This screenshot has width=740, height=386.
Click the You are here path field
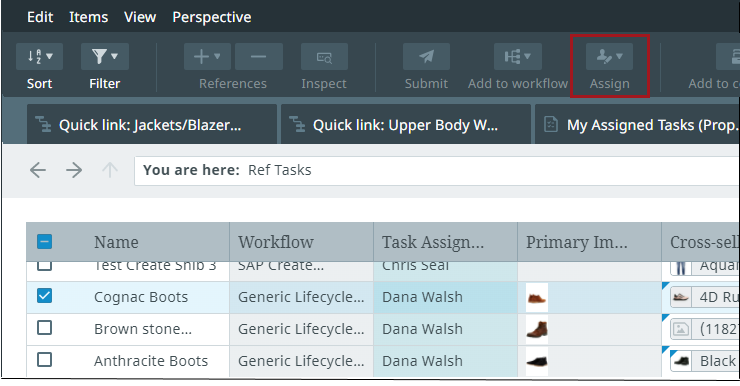(x=437, y=170)
